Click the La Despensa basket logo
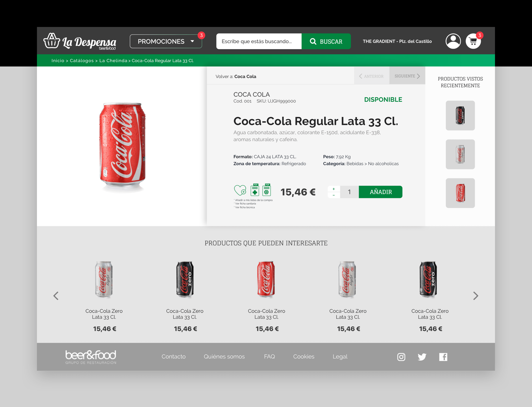Screen dimensions: 532x407 [x=79, y=41]
